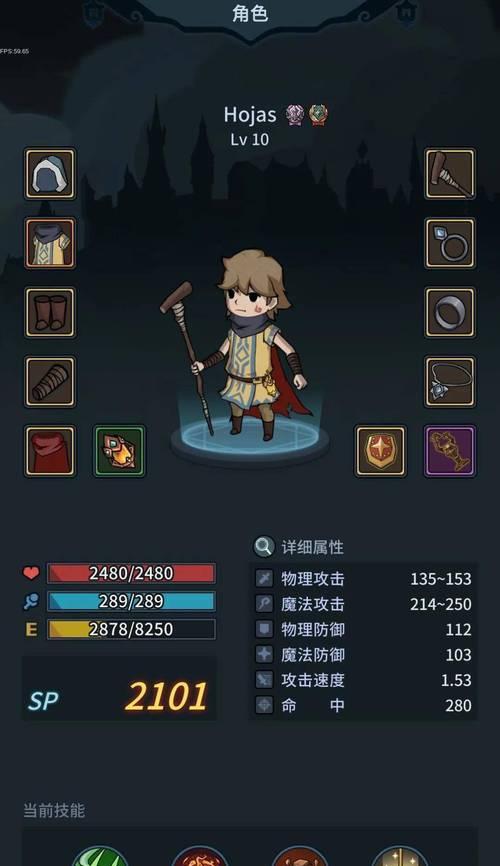Tap the red HP bar 2480/2480
This screenshot has width=500, height=866.
131,573
